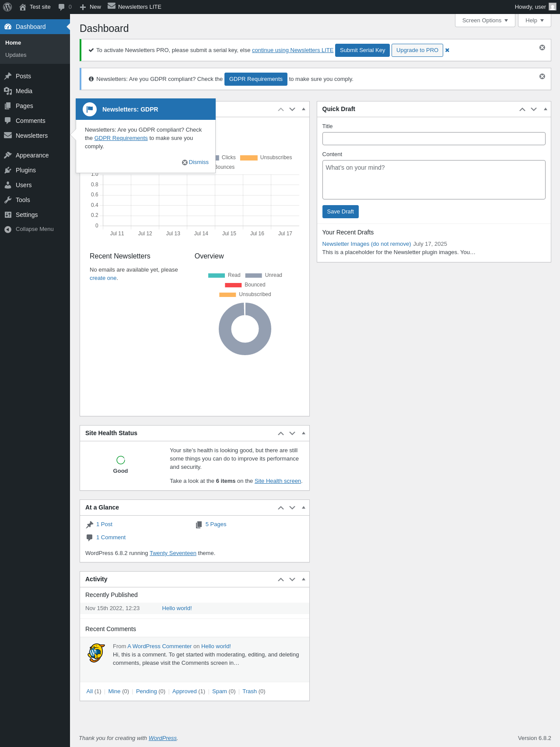
Task: Open the comments bubble icon in admin bar
Action: (x=62, y=7)
